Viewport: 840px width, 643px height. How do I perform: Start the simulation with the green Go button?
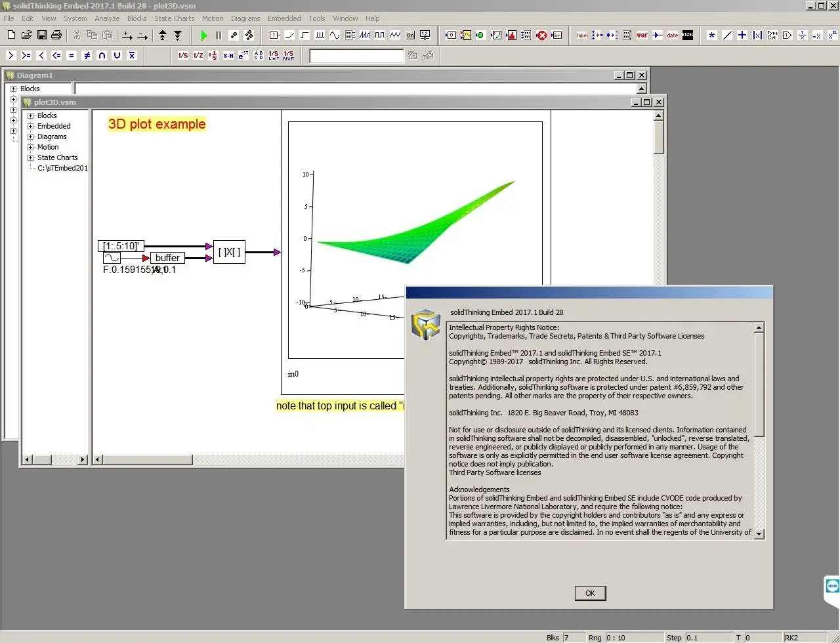(203, 35)
